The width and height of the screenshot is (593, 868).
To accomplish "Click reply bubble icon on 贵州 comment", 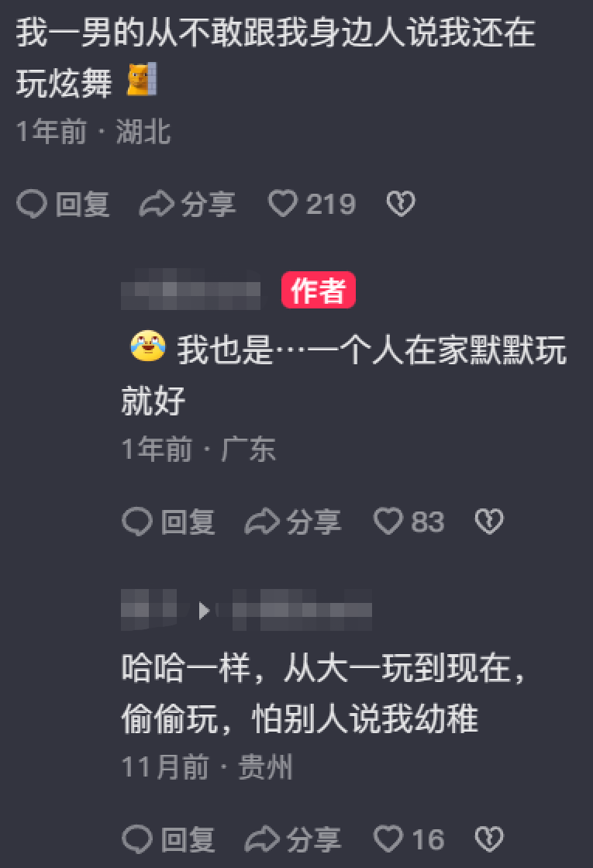I will [137, 839].
